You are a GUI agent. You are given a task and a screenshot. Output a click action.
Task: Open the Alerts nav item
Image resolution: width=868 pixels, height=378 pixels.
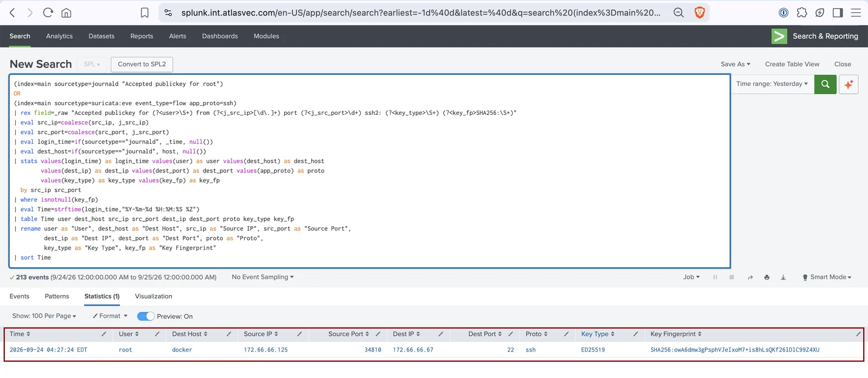pyautogui.click(x=177, y=36)
